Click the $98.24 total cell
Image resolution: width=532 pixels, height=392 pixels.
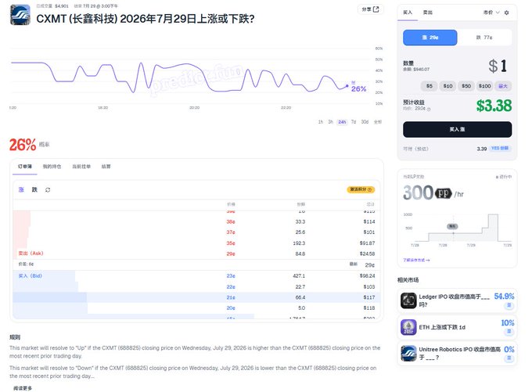367,276
